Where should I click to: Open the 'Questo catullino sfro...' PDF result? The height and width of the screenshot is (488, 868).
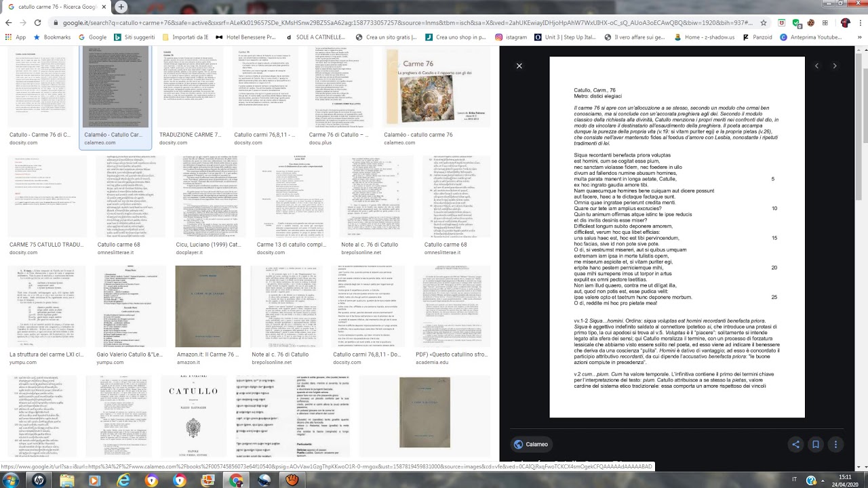pos(452,306)
